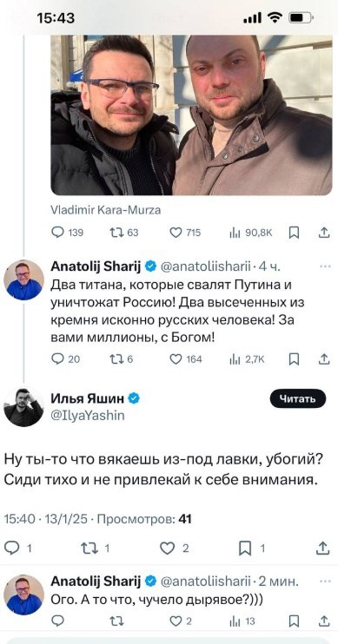The width and height of the screenshot is (338, 644).
Task: Retweet the post with 63 reposts
Action: 124,233
